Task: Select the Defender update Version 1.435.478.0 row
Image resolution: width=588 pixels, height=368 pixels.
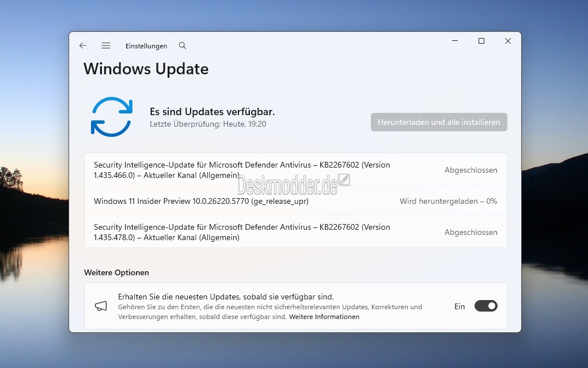Action: pos(295,232)
